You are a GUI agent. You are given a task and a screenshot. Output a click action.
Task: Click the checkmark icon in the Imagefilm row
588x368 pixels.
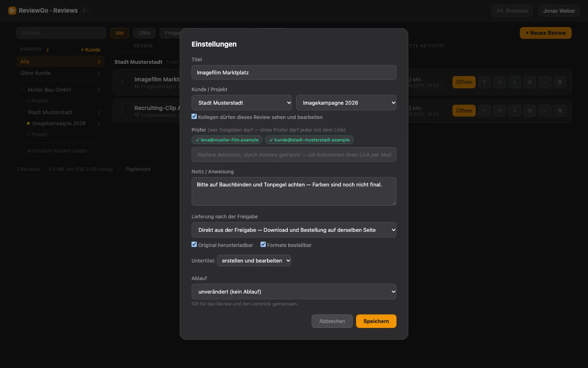[x=545, y=82]
